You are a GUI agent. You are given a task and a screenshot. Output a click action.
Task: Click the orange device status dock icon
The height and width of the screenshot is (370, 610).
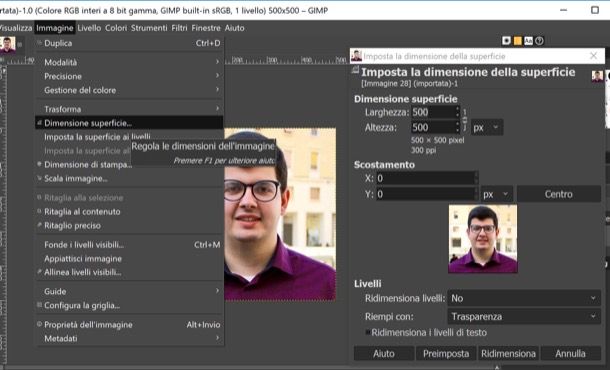(517, 40)
